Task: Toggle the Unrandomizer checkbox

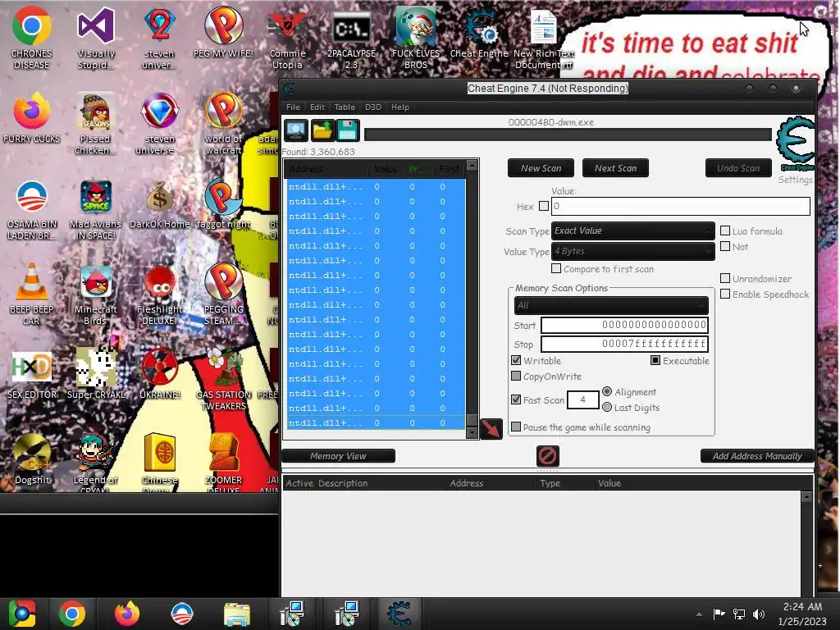Action: 725,278
